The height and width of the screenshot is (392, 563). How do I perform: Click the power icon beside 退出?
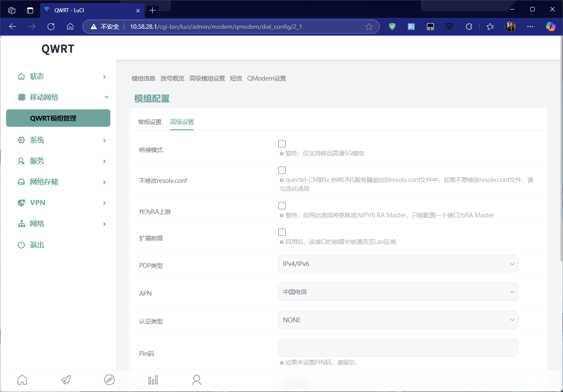(21, 245)
